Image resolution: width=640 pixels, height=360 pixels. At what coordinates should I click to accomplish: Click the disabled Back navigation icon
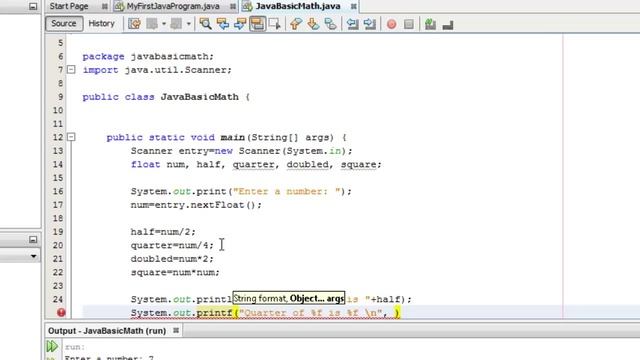[x=152, y=24]
